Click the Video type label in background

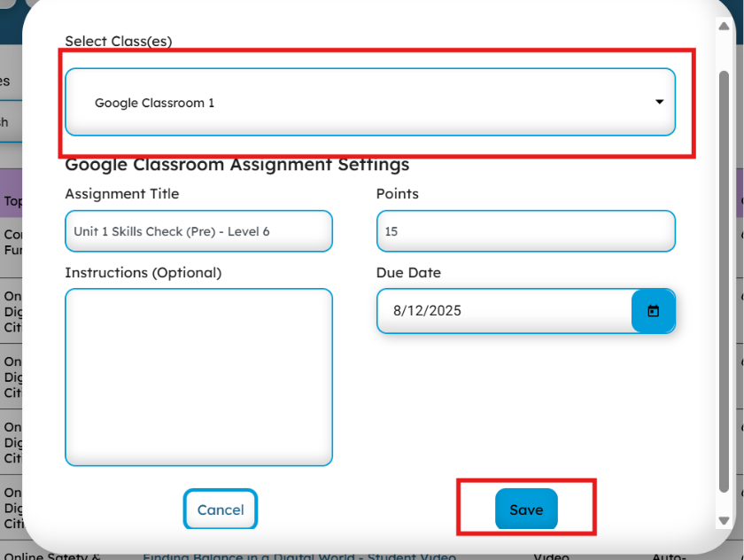tap(551, 556)
